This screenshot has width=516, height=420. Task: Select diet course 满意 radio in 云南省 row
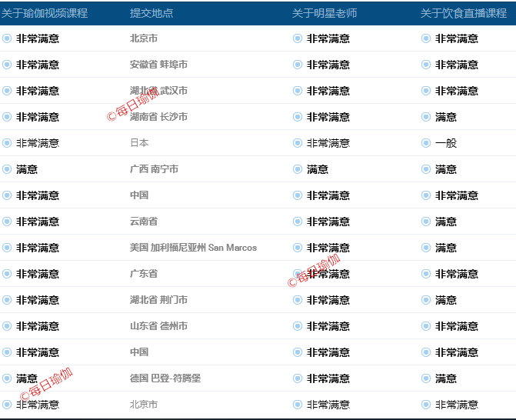coord(426,222)
